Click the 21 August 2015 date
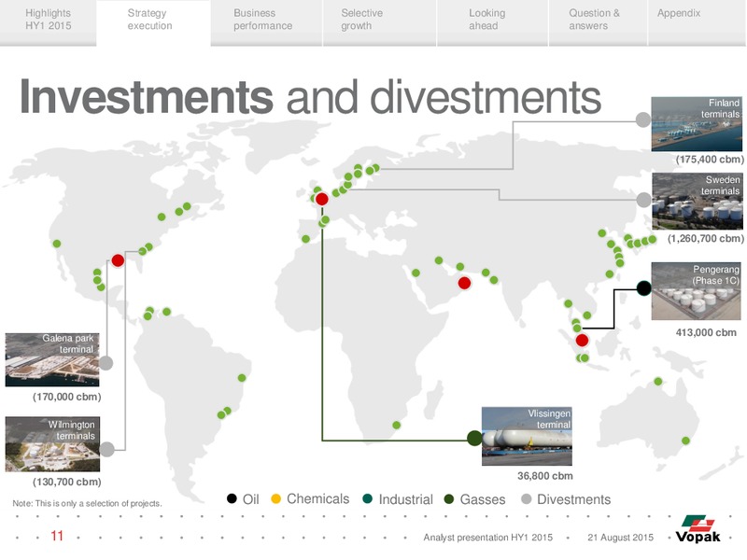Image resolution: width=747 pixels, height=560 pixels. pyautogui.click(x=620, y=538)
